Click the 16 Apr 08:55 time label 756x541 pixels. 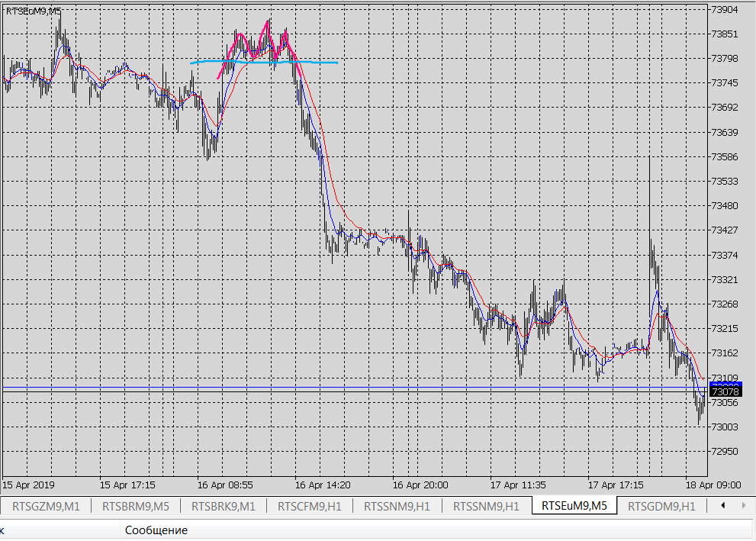(225, 485)
